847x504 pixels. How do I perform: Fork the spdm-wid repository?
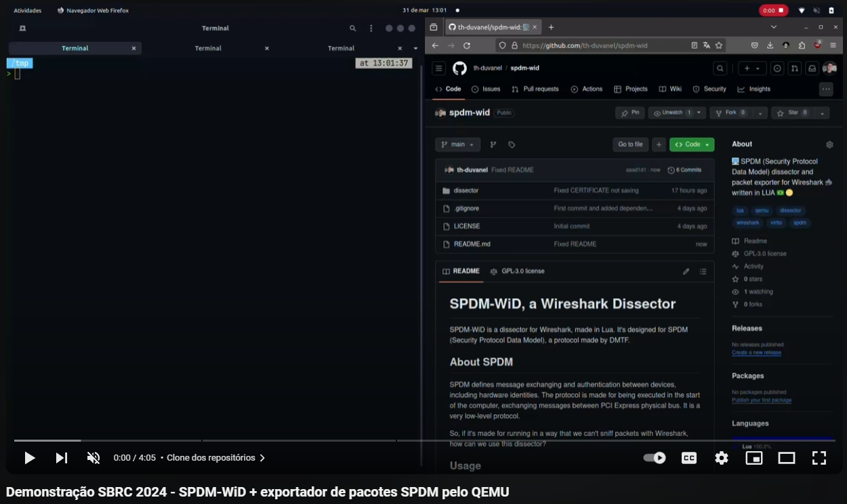pos(730,113)
